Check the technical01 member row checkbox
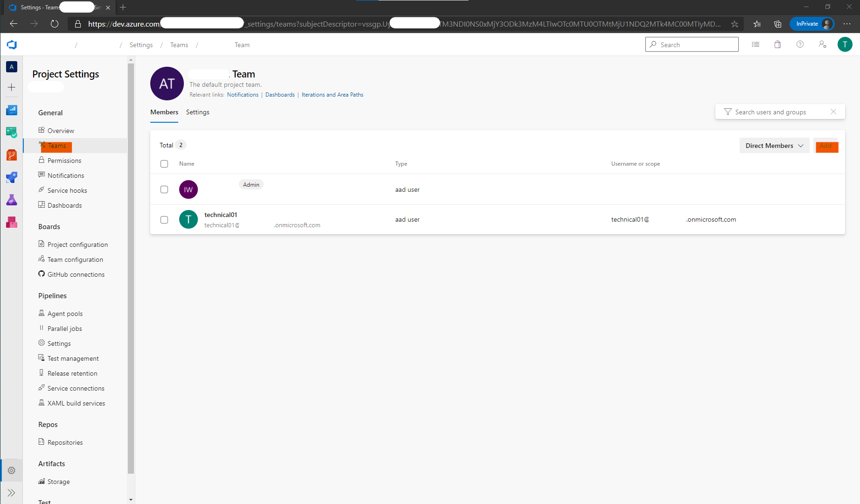Screen dimensions: 860x504 (164, 220)
